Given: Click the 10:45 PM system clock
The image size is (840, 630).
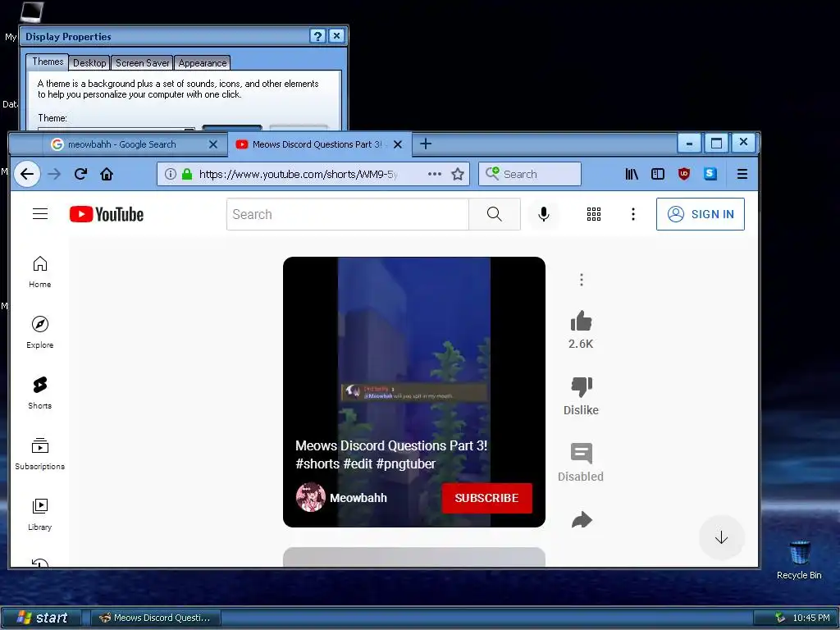Looking at the screenshot, I should coord(811,618).
